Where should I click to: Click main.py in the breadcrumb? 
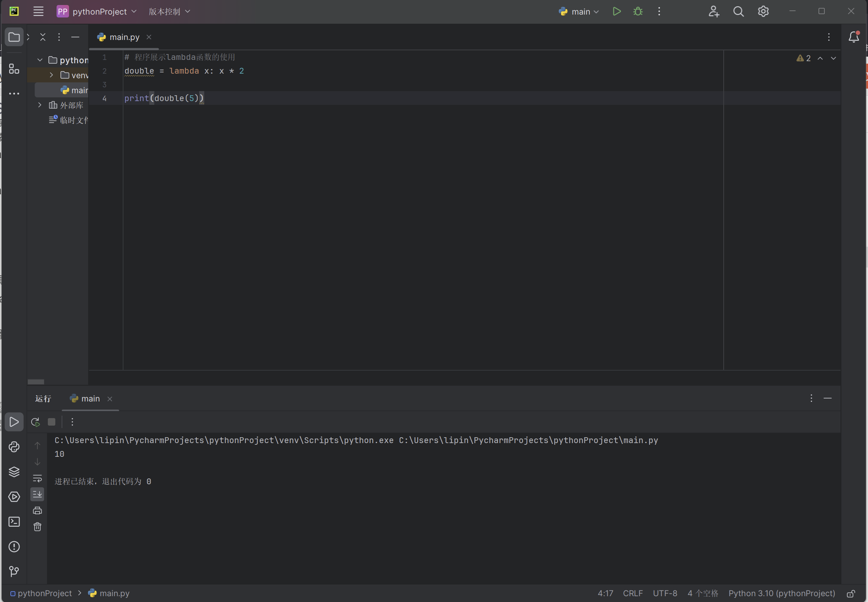(109, 593)
